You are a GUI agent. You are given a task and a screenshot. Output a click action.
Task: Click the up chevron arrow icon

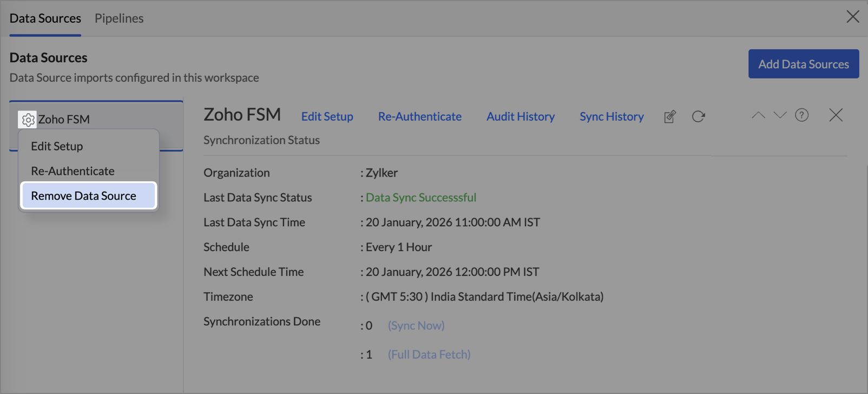(758, 115)
